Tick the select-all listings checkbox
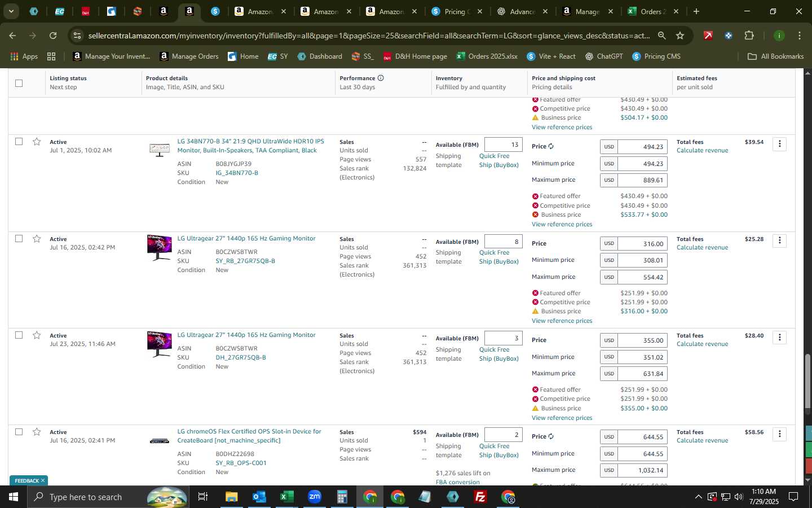The height and width of the screenshot is (508, 812). tap(19, 83)
